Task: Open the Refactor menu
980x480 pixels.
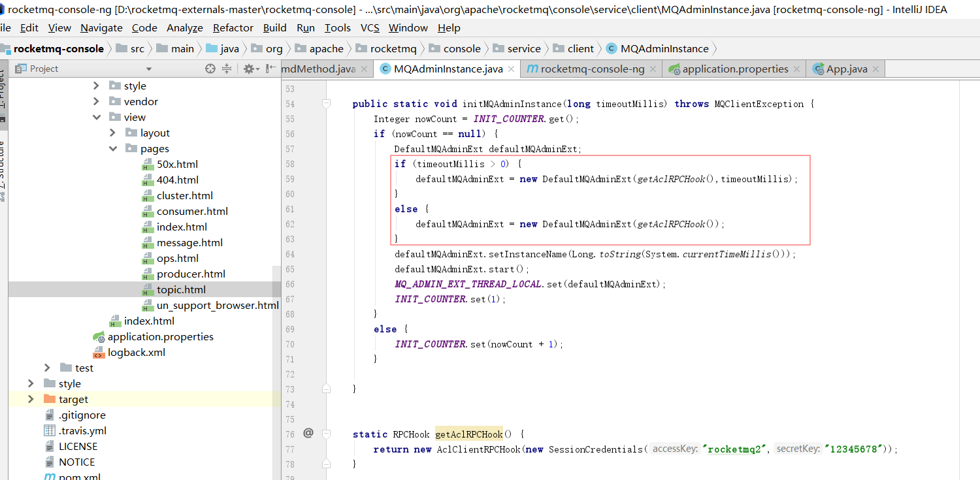Action: coord(233,27)
